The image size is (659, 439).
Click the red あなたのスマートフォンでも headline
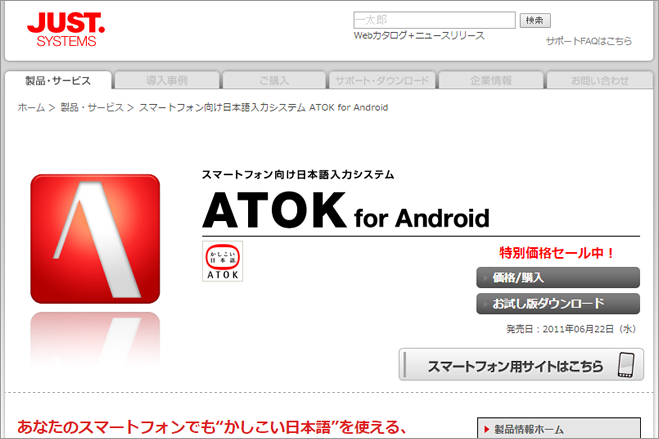pos(211,427)
